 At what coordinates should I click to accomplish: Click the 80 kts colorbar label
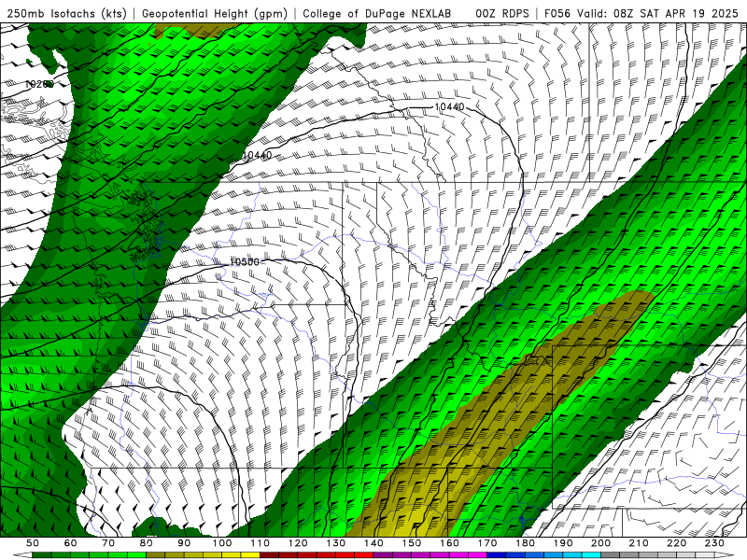(x=147, y=543)
